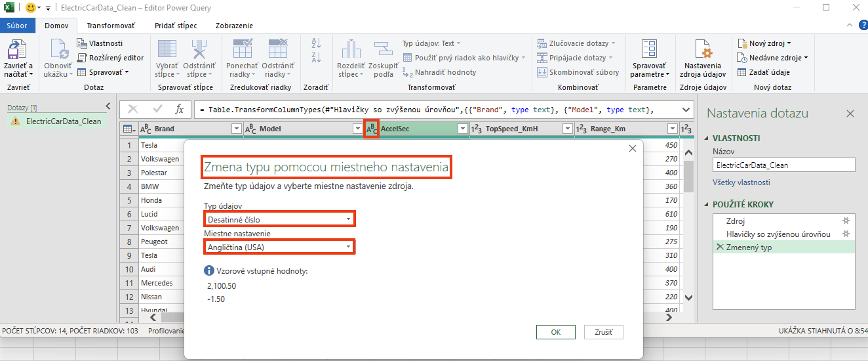Screen dimensions: 868x361
Task: Click Použiť prvý riadok ako hlavičky
Action: click(464, 58)
